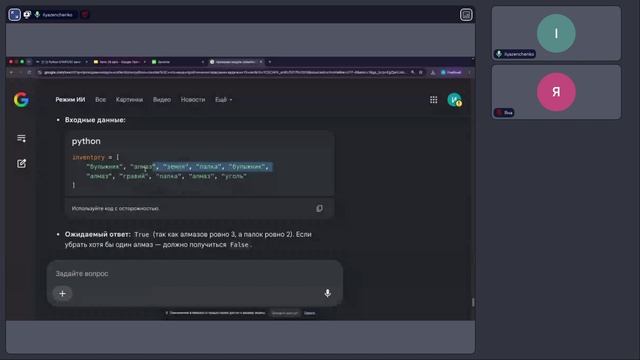The image size is (640, 360).
Task: Toggle fullscreen of shared screen
Action: click(x=15, y=15)
